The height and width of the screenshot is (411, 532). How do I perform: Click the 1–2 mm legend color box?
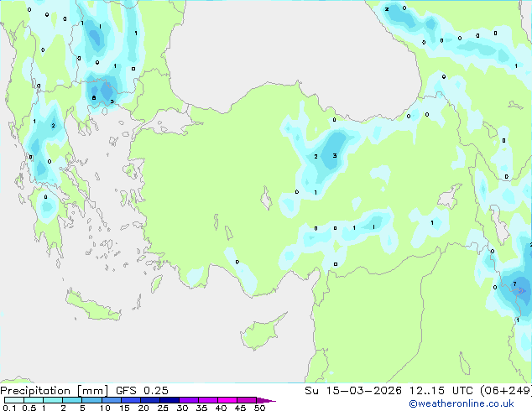(x=53, y=400)
